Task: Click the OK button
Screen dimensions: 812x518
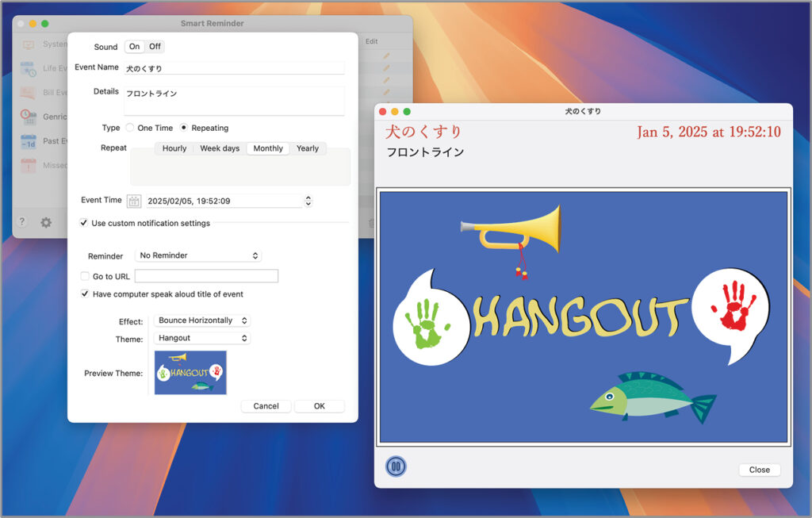Action: point(320,406)
